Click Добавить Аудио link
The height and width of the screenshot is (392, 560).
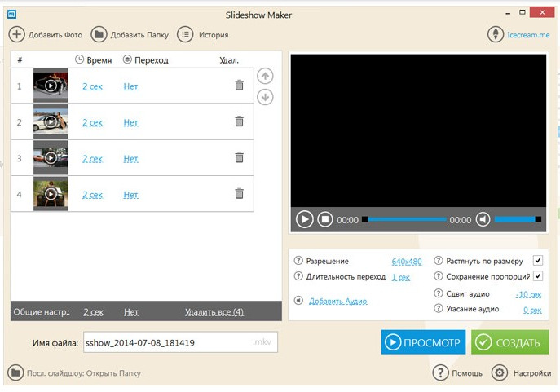coord(337,302)
